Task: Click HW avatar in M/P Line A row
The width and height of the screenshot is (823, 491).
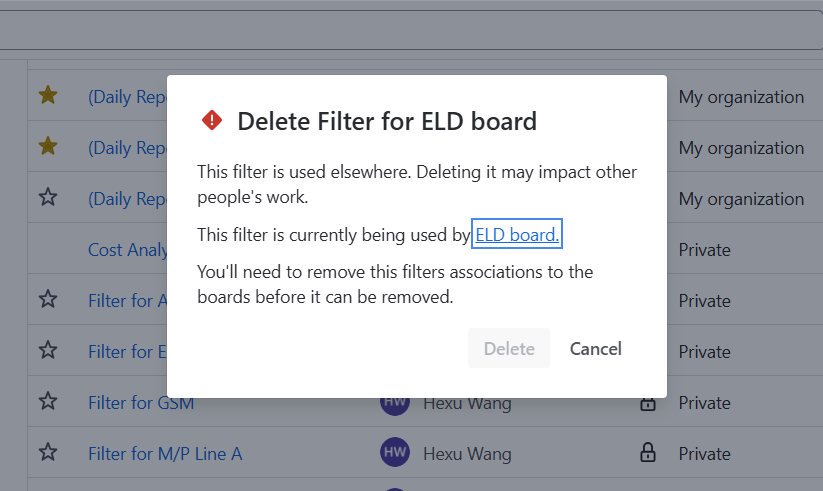Action: (x=395, y=453)
